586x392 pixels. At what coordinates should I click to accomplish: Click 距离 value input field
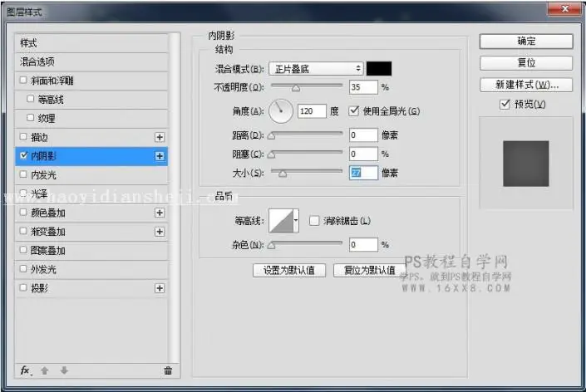tap(363, 135)
